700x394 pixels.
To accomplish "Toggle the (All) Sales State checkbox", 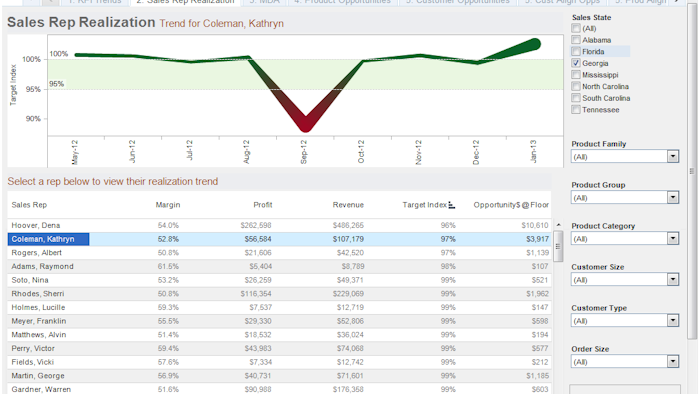I will [576, 28].
